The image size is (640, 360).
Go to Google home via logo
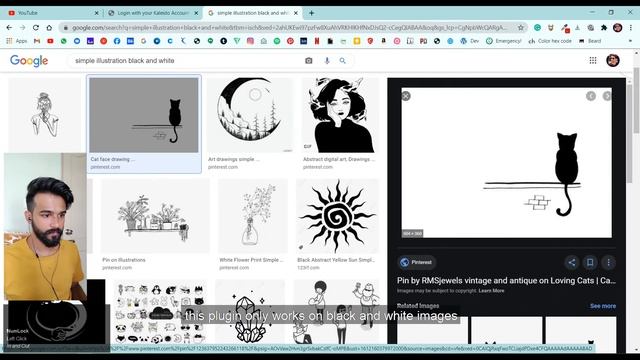[29, 60]
